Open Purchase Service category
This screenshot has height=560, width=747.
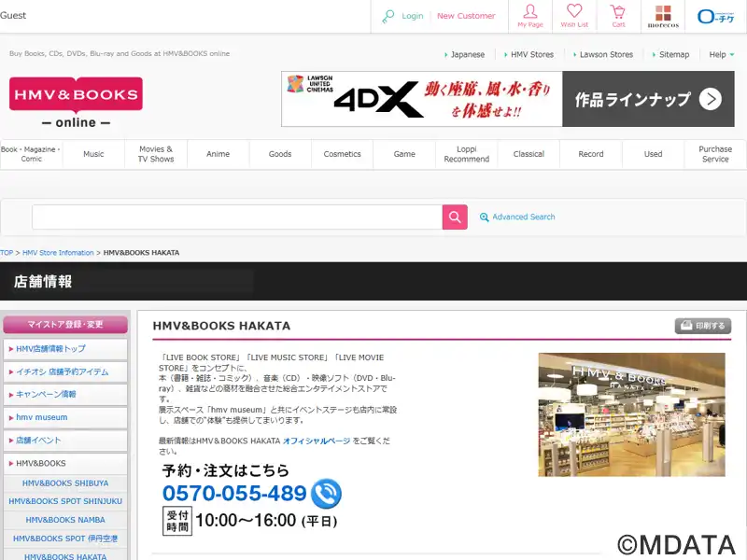tap(715, 154)
